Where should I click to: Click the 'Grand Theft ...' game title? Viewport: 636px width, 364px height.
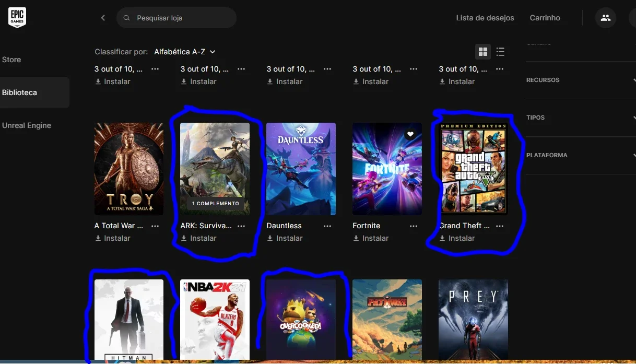[464, 226]
